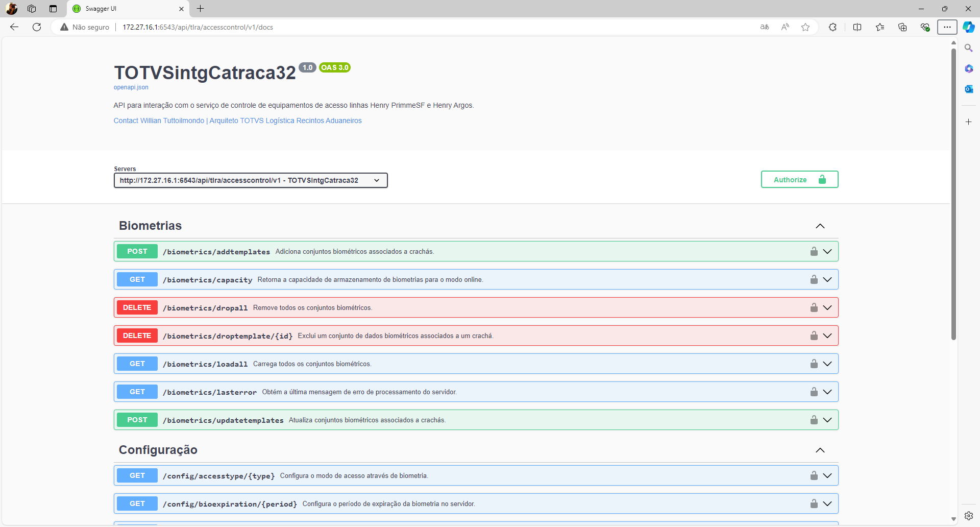Focus the address bar URL
Image resolution: width=980 pixels, height=527 pixels.
(198, 27)
